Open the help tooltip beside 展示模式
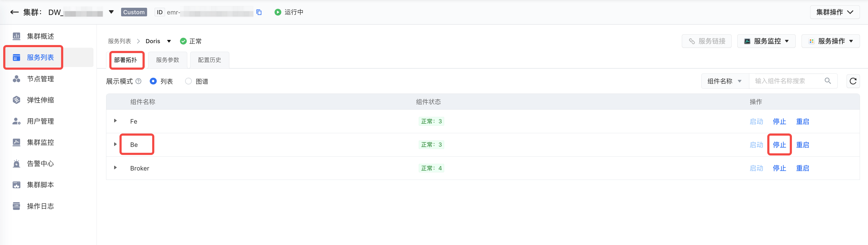This screenshot has width=868, height=245. 138,81
